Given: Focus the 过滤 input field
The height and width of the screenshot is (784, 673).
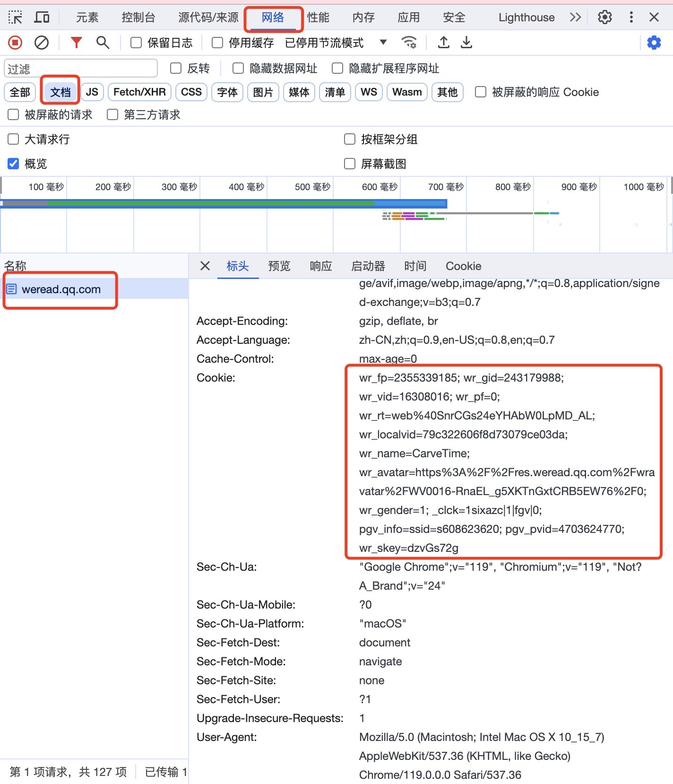Looking at the screenshot, I should (81, 69).
